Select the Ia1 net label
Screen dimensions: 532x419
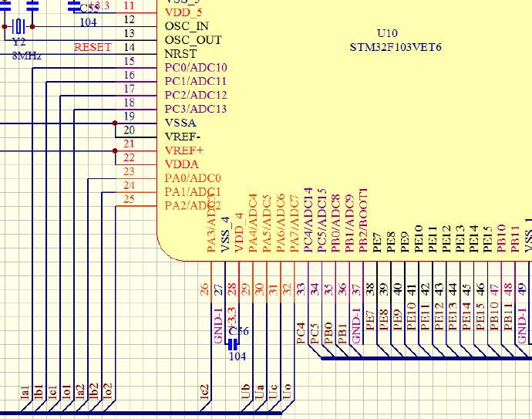tap(25, 391)
